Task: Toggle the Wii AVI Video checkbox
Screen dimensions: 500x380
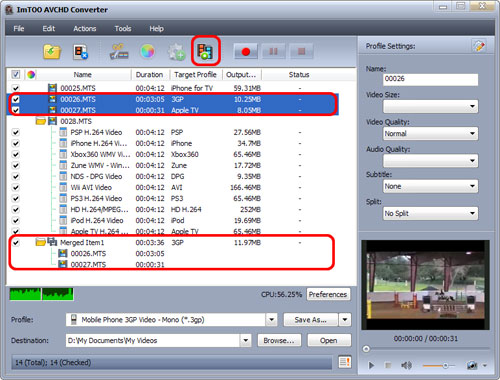Action: pyautogui.click(x=16, y=187)
